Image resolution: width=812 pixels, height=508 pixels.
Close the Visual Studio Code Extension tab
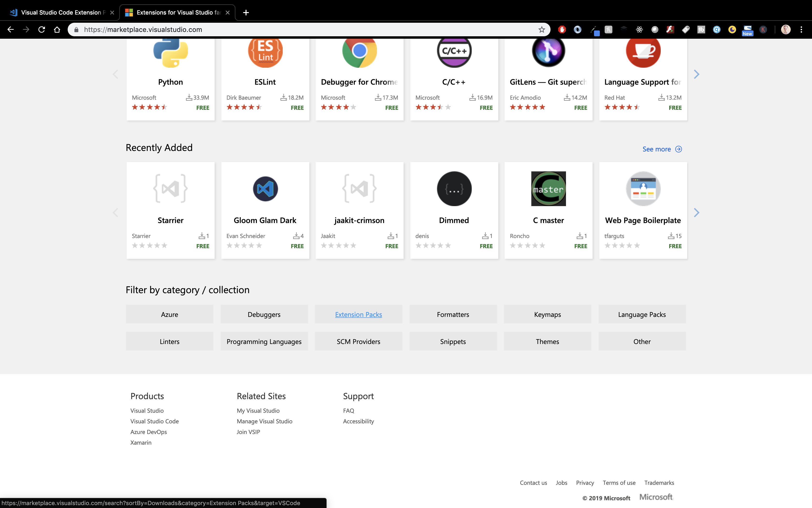tap(112, 12)
